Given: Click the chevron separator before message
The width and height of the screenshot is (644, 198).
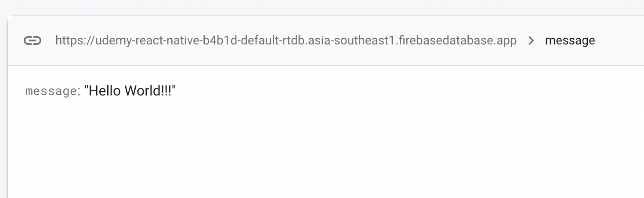Looking at the screenshot, I should coord(531,41).
